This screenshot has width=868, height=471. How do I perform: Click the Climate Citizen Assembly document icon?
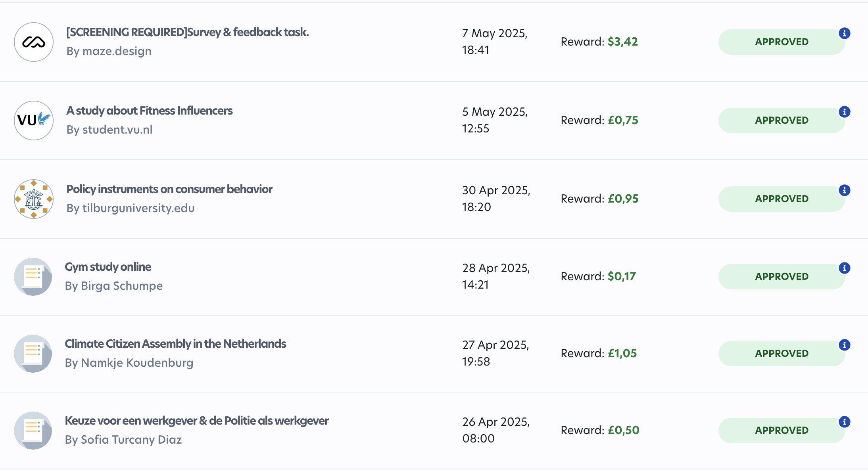(x=33, y=354)
